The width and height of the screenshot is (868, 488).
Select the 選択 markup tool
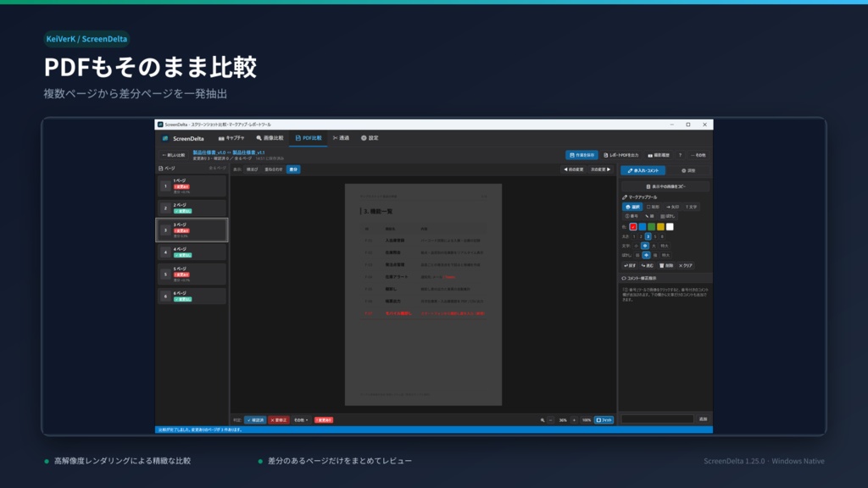coord(632,207)
